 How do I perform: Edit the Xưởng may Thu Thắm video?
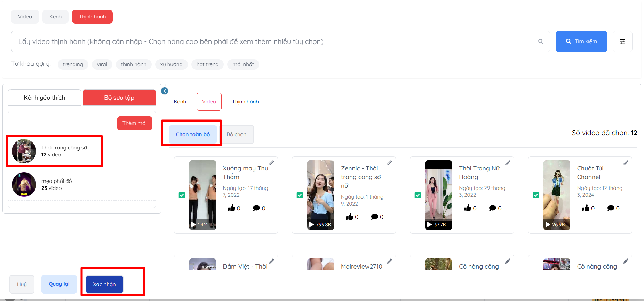pos(271,163)
